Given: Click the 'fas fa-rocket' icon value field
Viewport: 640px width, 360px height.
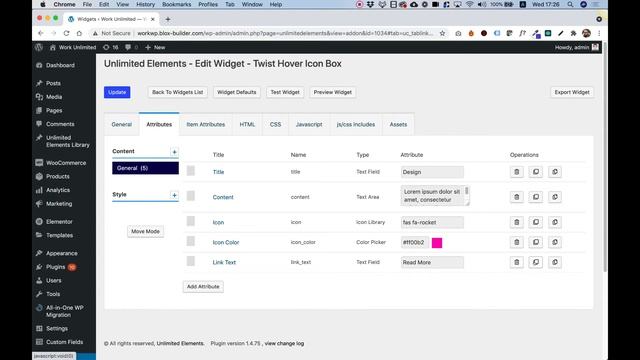Looking at the screenshot, I should (432, 222).
